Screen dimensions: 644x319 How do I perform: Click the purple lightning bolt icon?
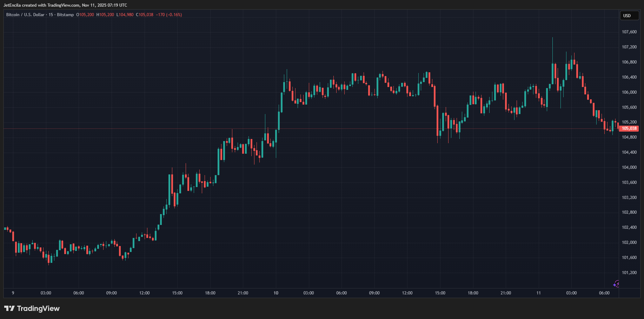pyautogui.click(x=616, y=284)
